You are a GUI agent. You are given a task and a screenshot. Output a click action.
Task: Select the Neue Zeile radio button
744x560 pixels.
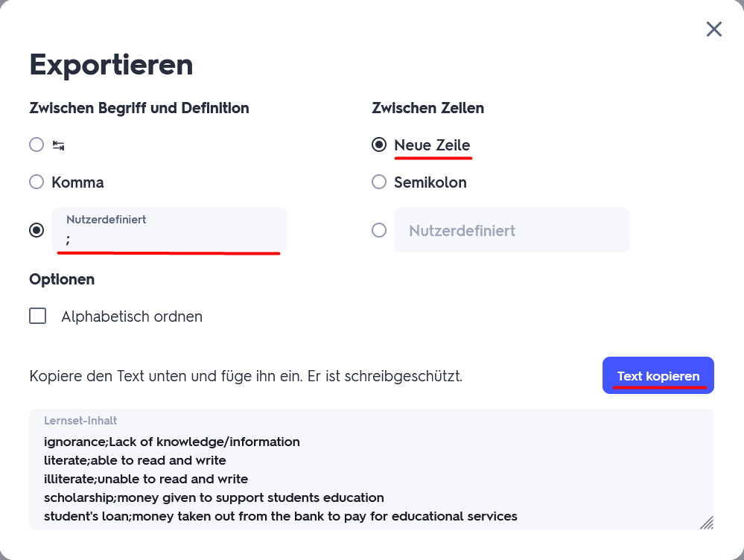[379, 144]
